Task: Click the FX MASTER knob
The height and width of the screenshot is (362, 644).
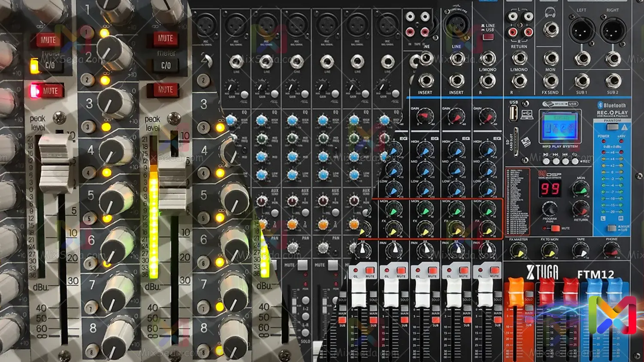Action: pyautogui.click(x=518, y=250)
